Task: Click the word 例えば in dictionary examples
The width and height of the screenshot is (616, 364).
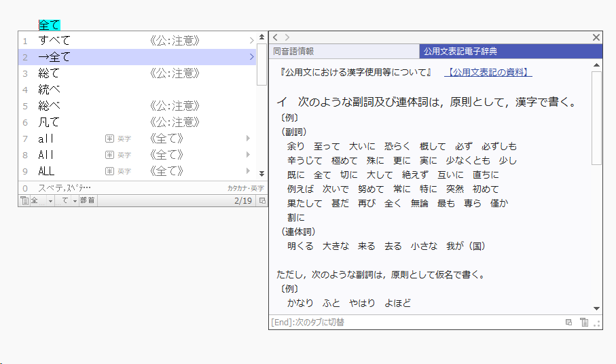Action: (x=300, y=189)
